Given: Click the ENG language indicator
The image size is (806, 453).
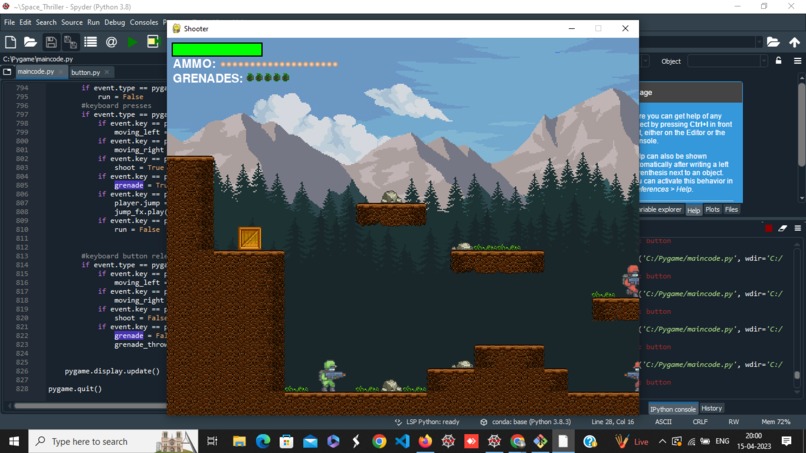Looking at the screenshot, I should coord(722,441).
